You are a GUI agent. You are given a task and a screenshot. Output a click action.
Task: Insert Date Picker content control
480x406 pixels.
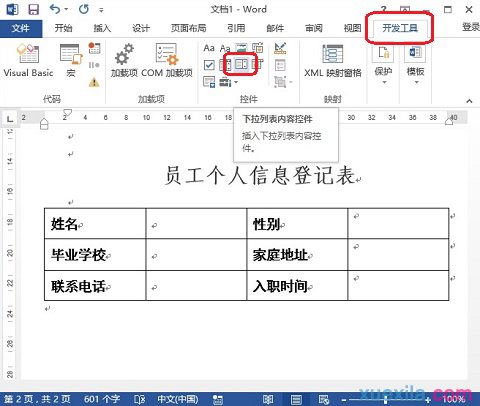click(258, 65)
